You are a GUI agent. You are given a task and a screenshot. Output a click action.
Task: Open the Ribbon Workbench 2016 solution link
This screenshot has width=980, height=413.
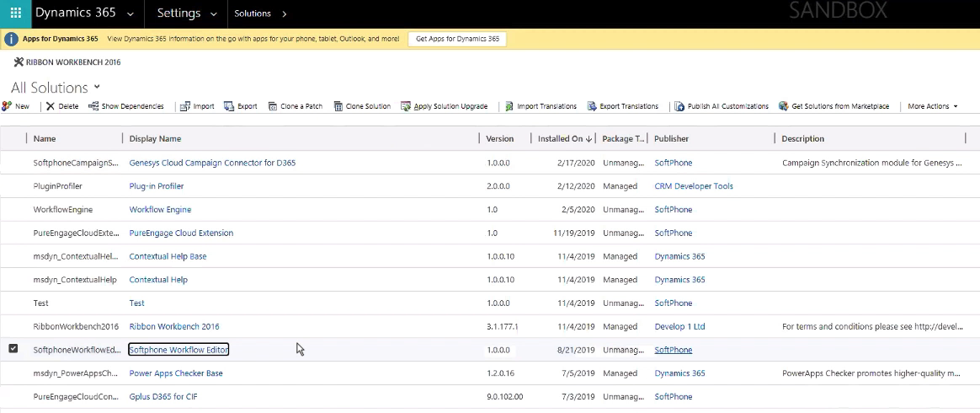point(173,327)
